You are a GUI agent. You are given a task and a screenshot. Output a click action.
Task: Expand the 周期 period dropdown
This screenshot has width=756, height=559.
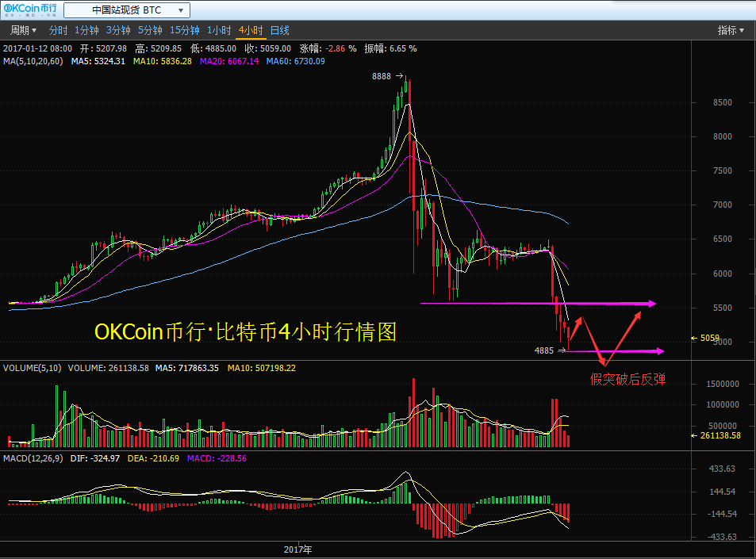(23, 30)
